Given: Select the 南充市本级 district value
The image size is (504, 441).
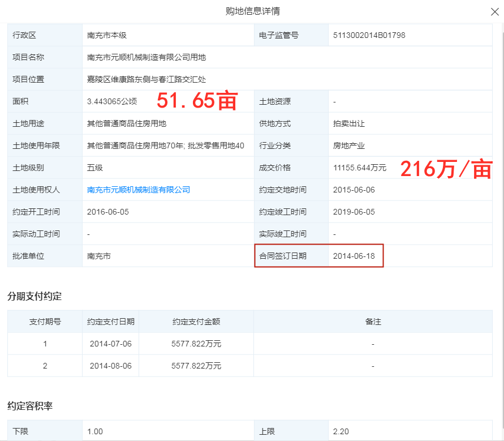Looking at the screenshot, I should tap(107, 36).
